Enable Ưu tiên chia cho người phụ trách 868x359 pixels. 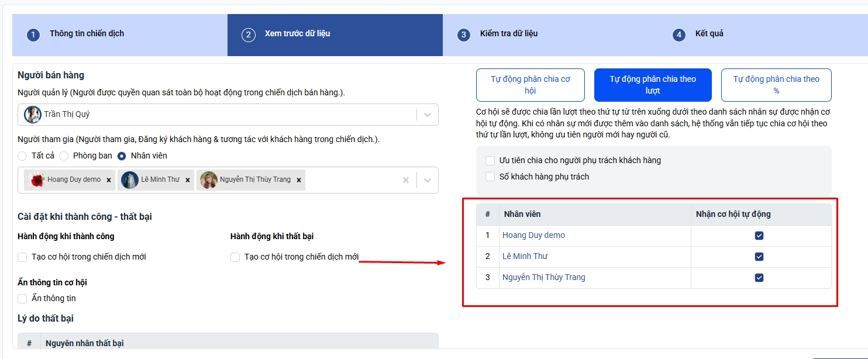(490, 160)
